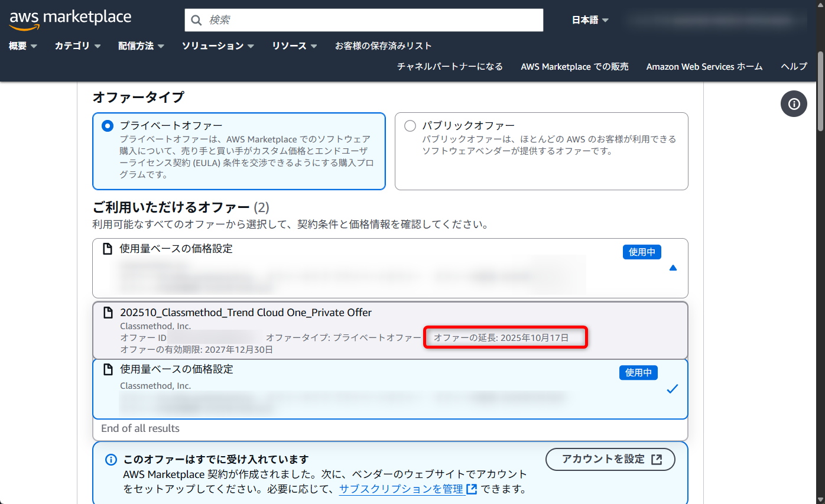Click the external link icon after サブスクリプションを管理
This screenshot has height=504, width=825.
point(472,489)
